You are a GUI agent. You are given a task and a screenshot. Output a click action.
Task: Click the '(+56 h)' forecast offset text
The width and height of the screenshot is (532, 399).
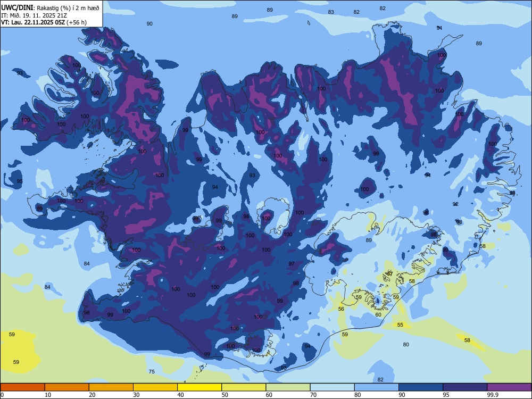coord(77,22)
